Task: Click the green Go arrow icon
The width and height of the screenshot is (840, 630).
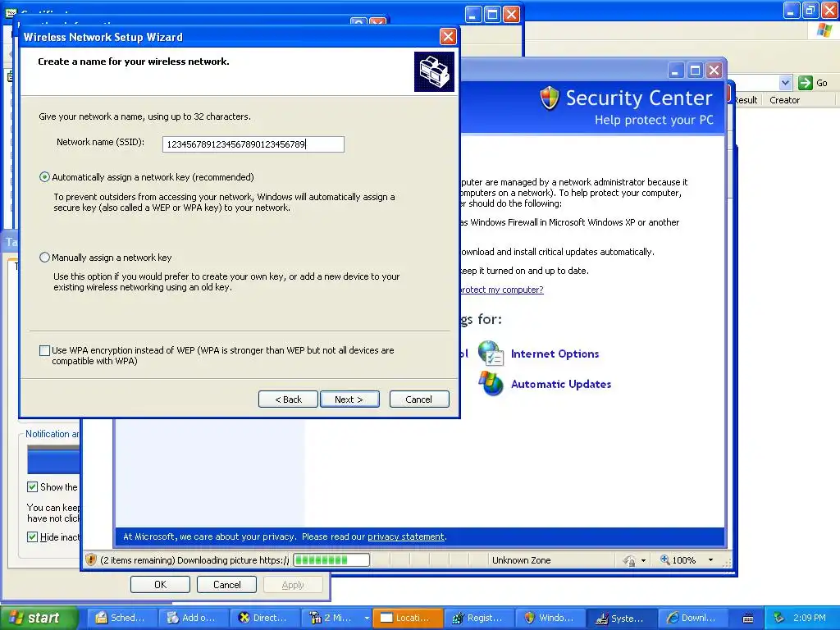Action: tap(805, 83)
